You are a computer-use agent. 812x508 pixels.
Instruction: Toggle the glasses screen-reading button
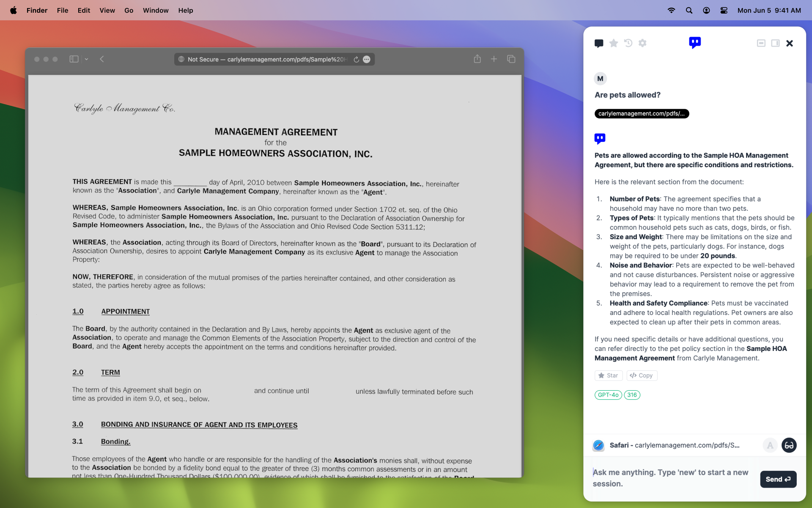pyautogui.click(x=789, y=445)
